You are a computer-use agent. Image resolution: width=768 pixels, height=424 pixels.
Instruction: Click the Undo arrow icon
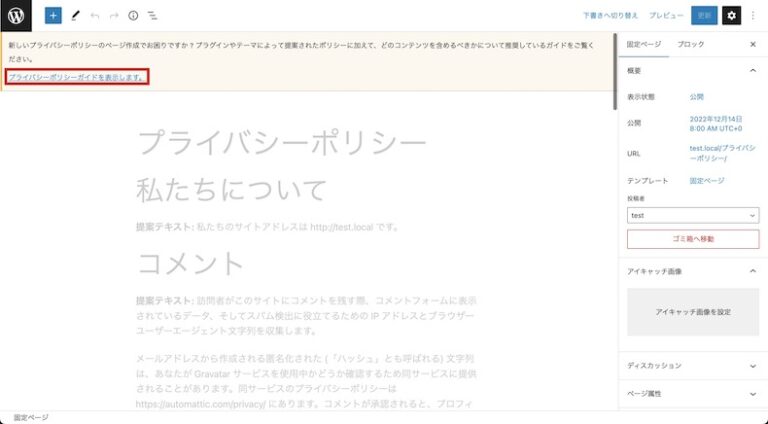pos(95,16)
